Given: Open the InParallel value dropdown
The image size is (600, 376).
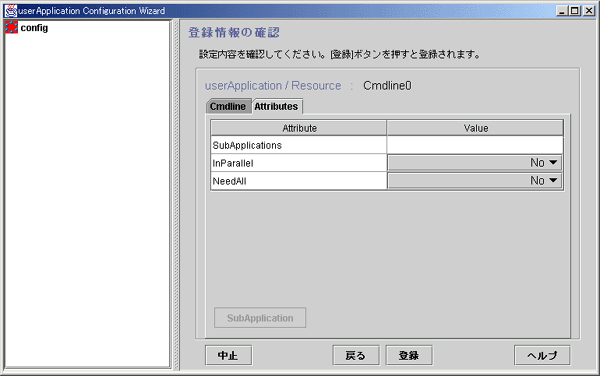Looking at the screenshot, I should [x=474, y=163].
